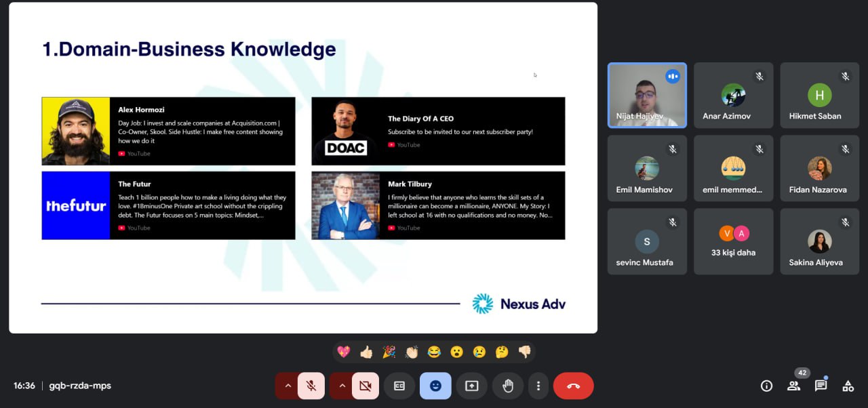The height and width of the screenshot is (408, 868).
Task: Click the 'Teach 1 billion people' description text
Action: pyautogui.click(x=202, y=206)
